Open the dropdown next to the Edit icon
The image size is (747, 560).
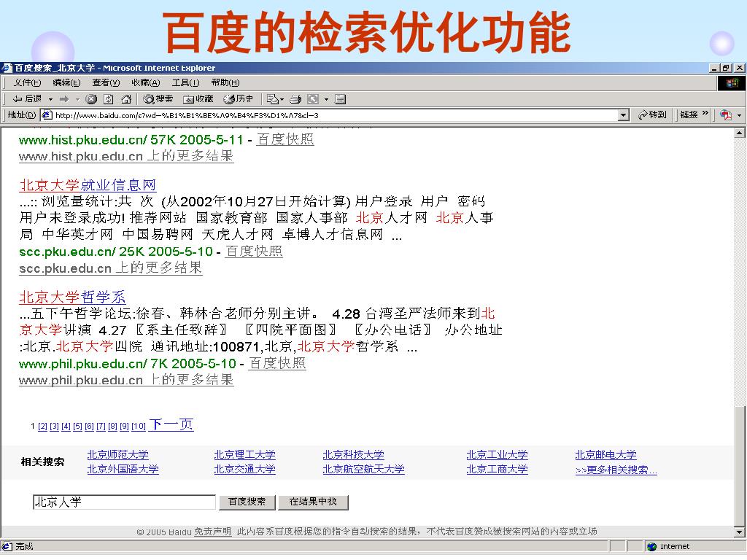(x=326, y=99)
